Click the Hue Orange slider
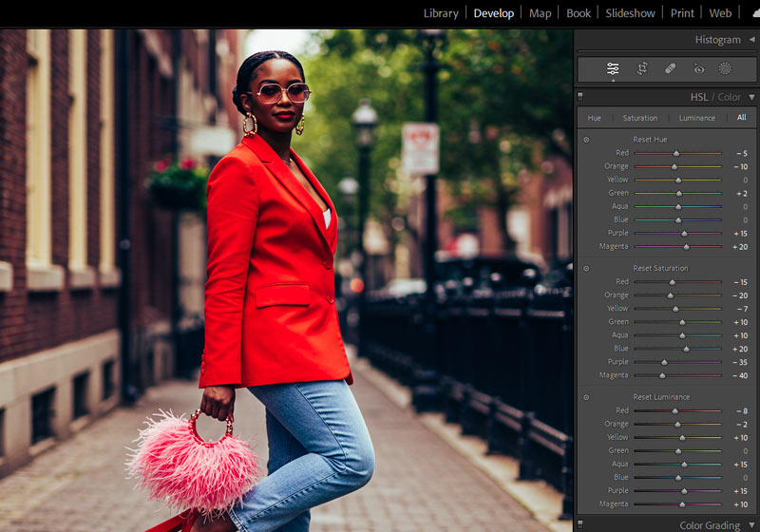The width and height of the screenshot is (760, 532). pos(677,166)
